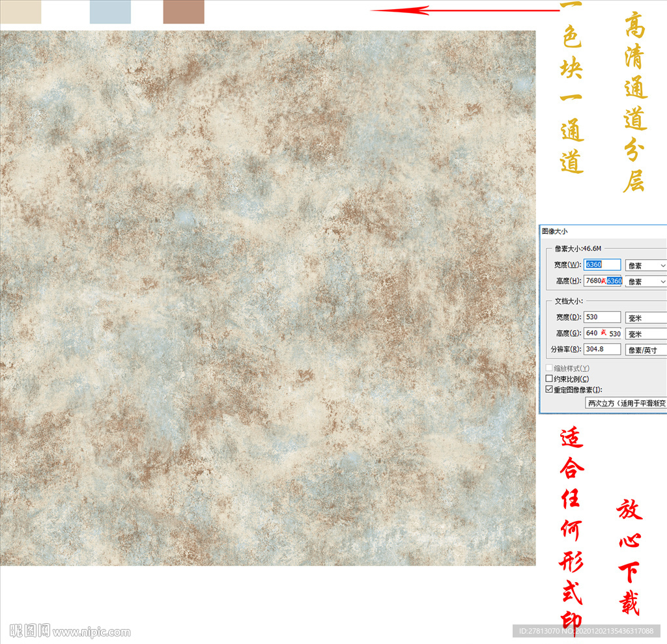Open the 毫米 unit dropdown for 高度(G)
The width and height of the screenshot is (667, 644).
[x=646, y=334]
